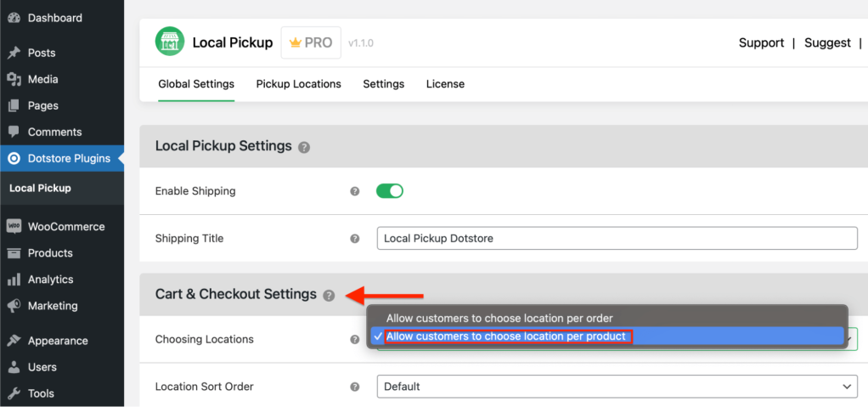Click into the Shipping Title text field
868x407 pixels.
point(617,239)
